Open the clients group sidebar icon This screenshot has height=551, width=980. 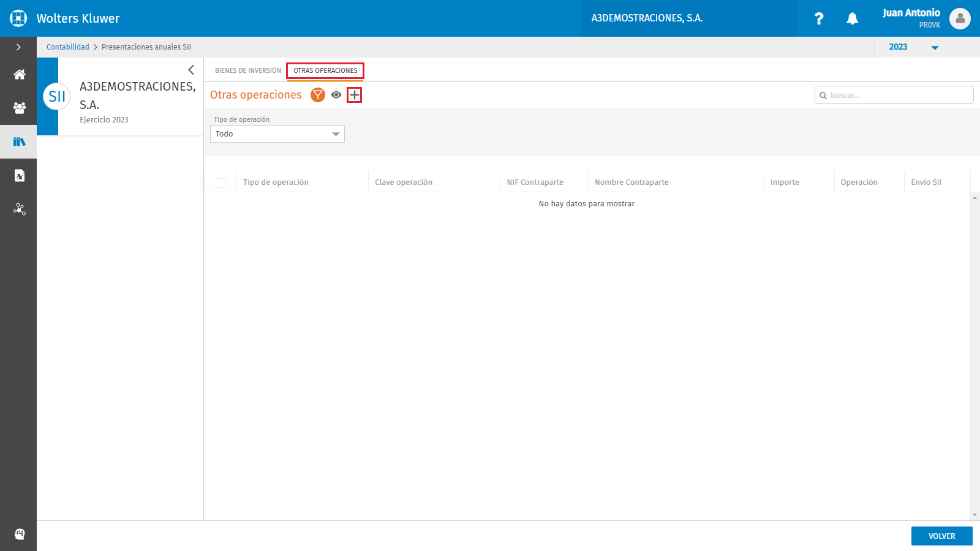pos(20,108)
